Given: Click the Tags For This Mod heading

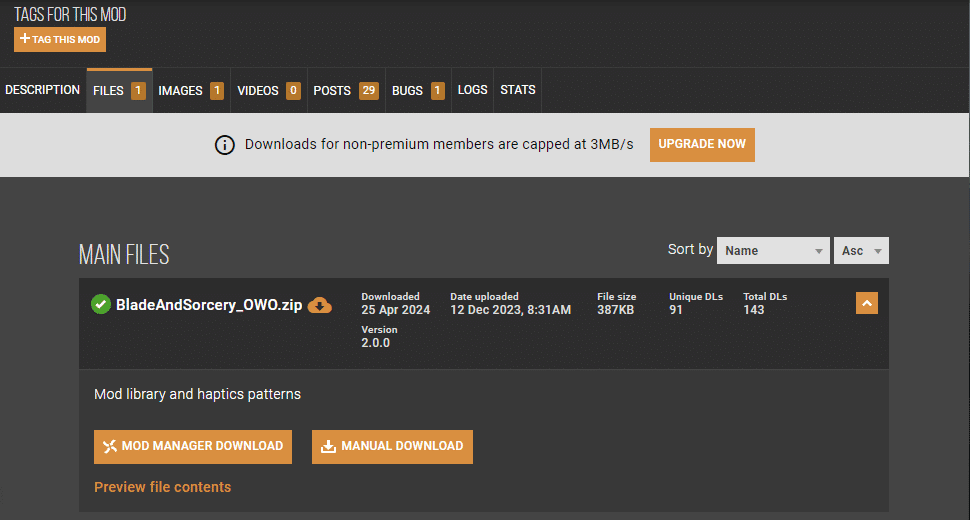Looking at the screenshot, I should tap(70, 14).
